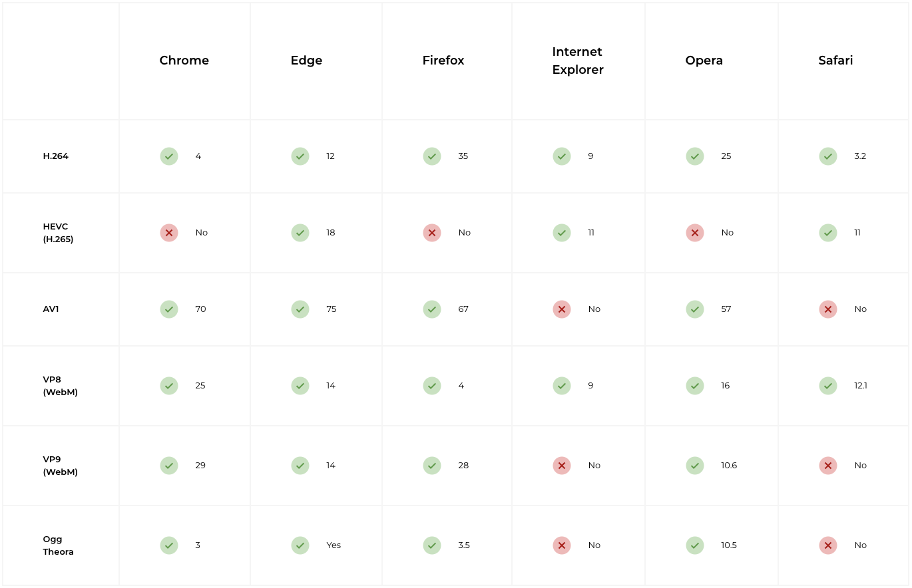Click the AV1 row label
This screenshot has width=912, height=588.
coord(51,309)
